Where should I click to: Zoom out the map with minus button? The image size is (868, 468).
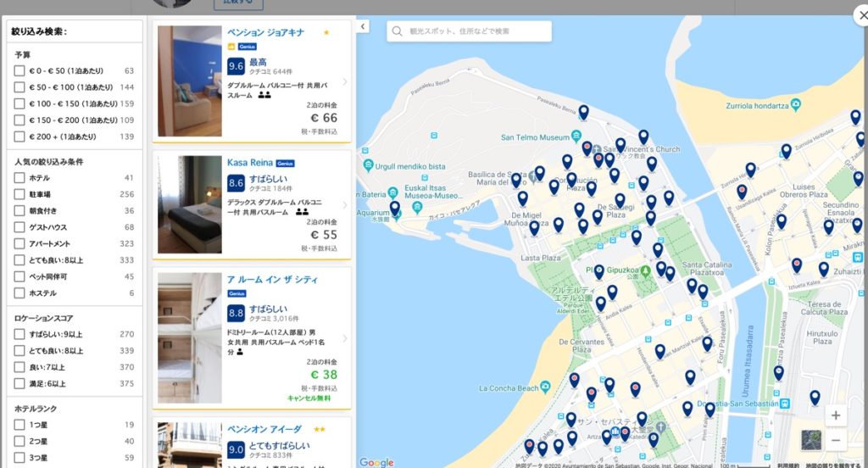click(x=836, y=441)
